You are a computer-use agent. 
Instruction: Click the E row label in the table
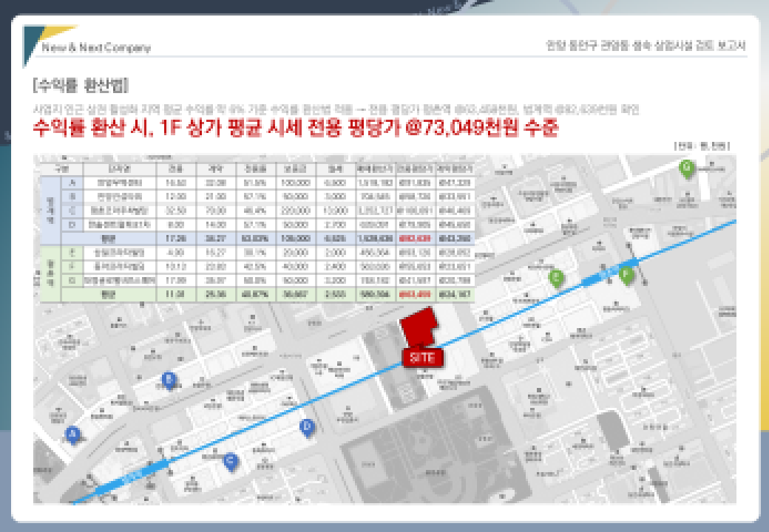pyautogui.click(x=72, y=253)
